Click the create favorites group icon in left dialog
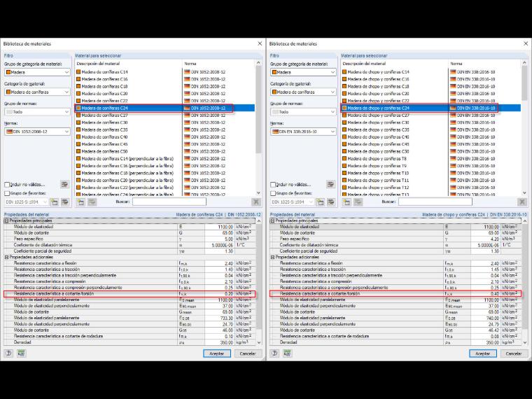The image size is (532, 399). coord(55,202)
